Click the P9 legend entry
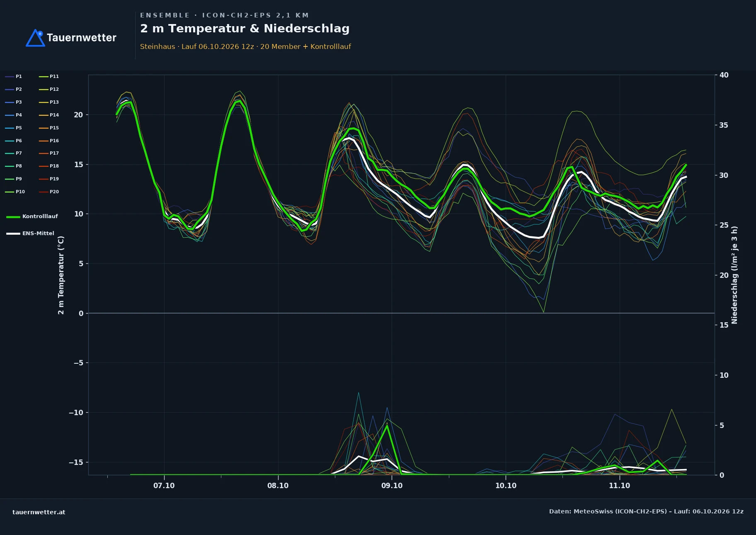The width and height of the screenshot is (756, 535). [14, 179]
